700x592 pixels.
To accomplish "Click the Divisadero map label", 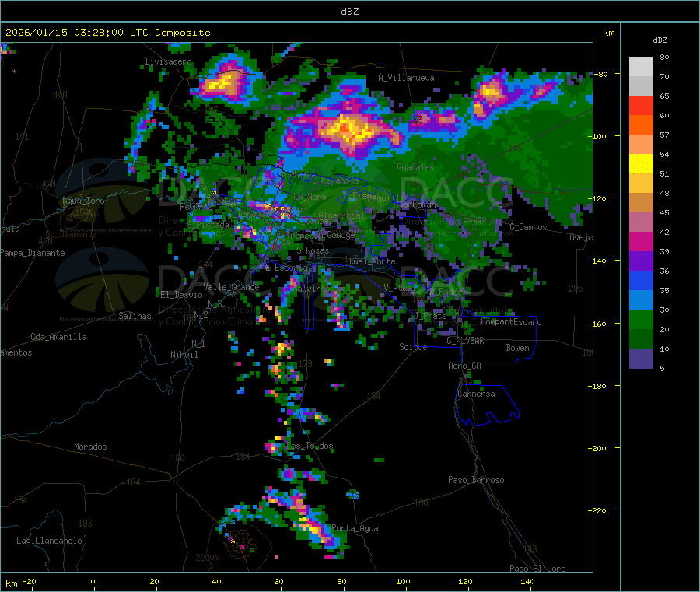I will point(168,61).
